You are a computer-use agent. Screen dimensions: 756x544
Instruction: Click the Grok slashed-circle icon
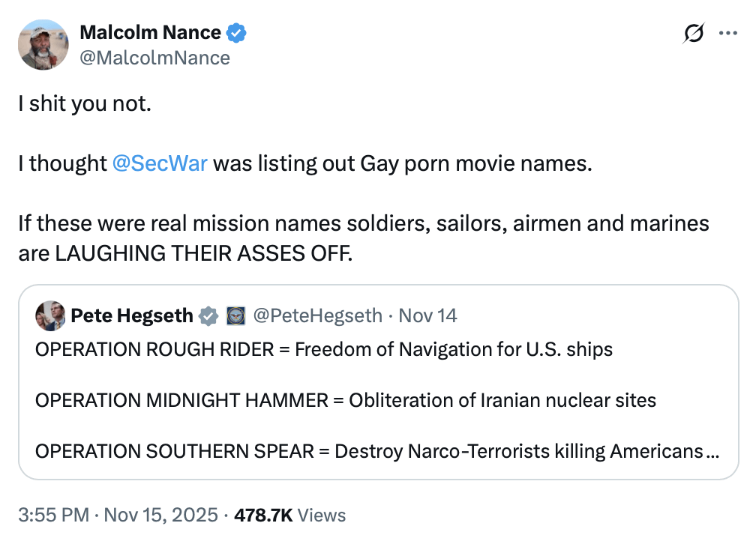click(694, 34)
